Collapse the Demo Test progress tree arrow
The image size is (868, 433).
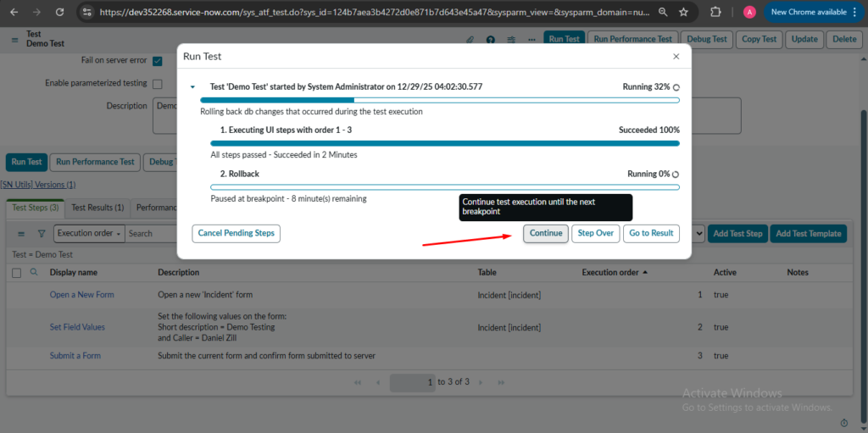(192, 87)
